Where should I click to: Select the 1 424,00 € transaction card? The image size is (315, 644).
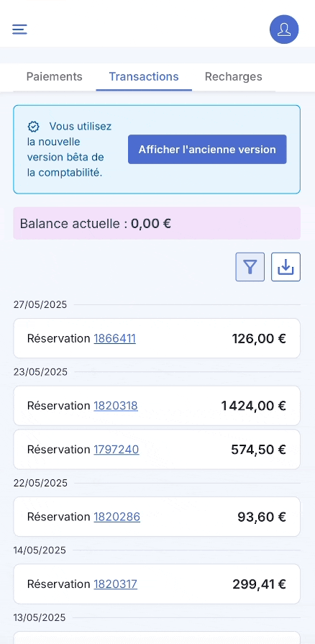coord(157,406)
